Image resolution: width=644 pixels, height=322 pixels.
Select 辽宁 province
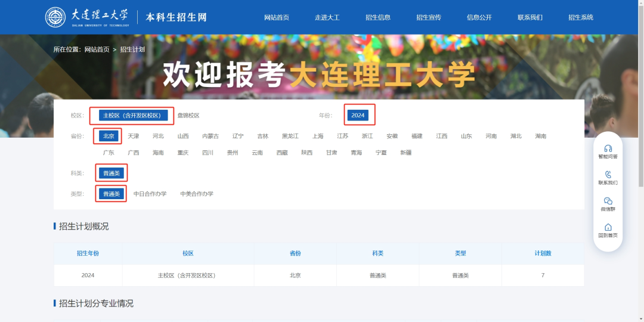click(238, 136)
